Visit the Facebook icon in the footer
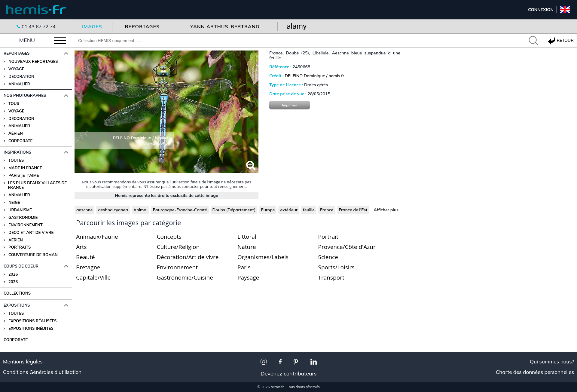Viewport: 577px width, 392px height. coord(280,362)
